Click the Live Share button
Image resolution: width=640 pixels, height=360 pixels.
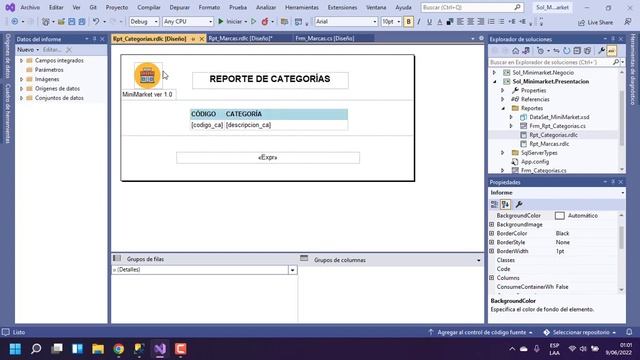tap(596, 22)
